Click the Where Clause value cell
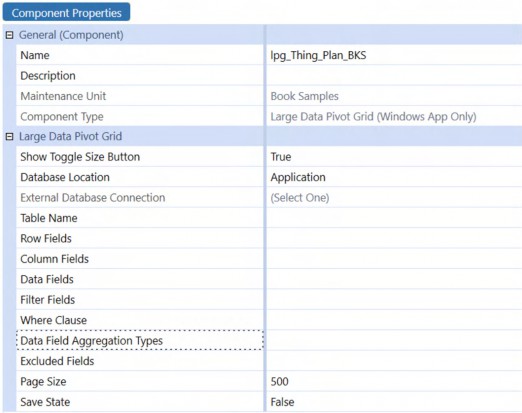The image size is (522, 413). click(394, 320)
